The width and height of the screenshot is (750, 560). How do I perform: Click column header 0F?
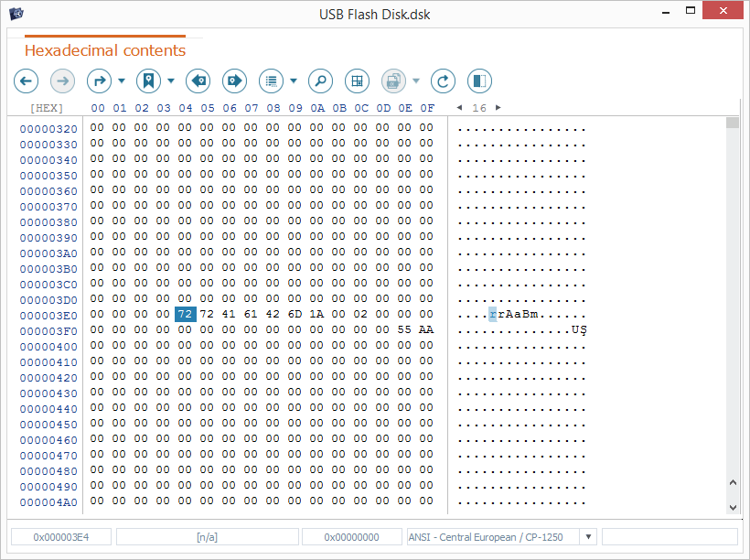pyautogui.click(x=428, y=108)
